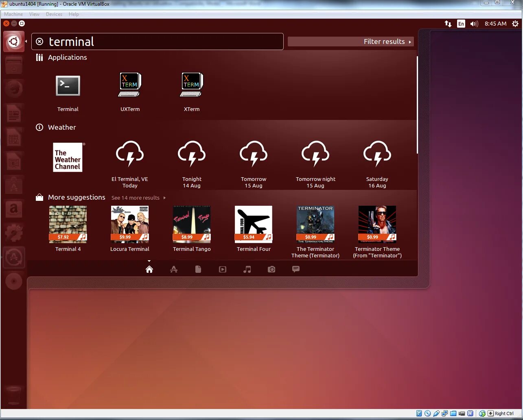Click VirtualBox shared folders status icon
Image resolution: width=523 pixels, height=420 pixels.
tap(453, 413)
